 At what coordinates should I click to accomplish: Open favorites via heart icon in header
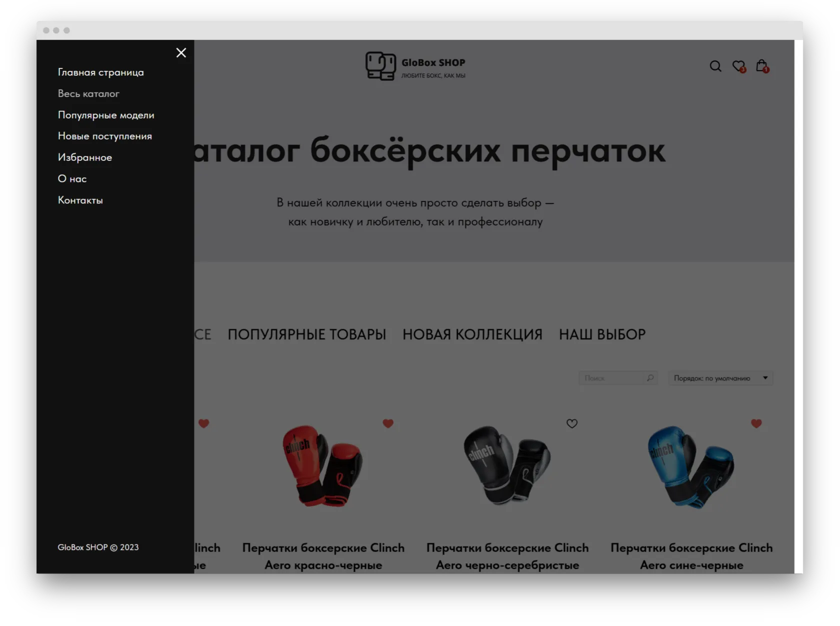click(x=738, y=65)
